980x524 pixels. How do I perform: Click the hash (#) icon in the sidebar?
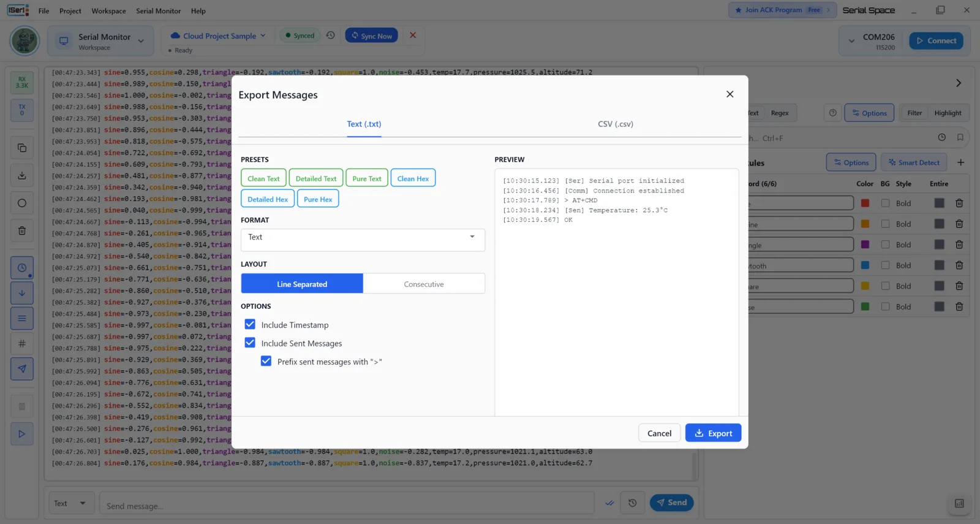click(22, 344)
